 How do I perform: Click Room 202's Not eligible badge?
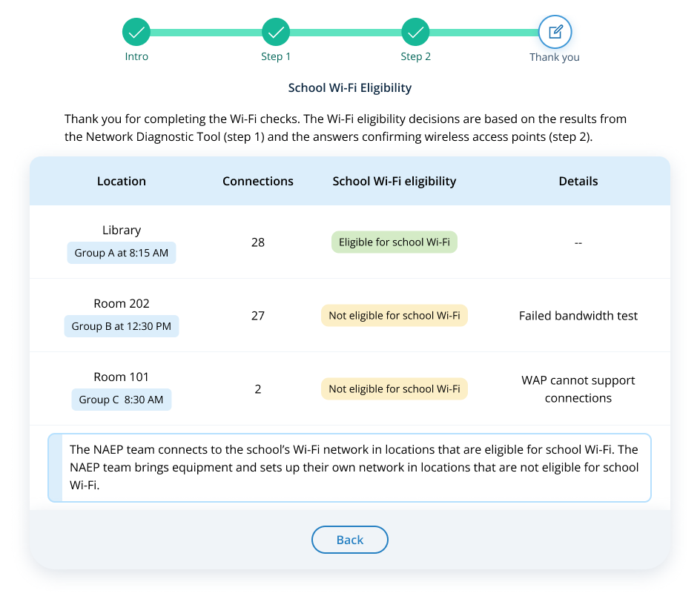coord(394,316)
